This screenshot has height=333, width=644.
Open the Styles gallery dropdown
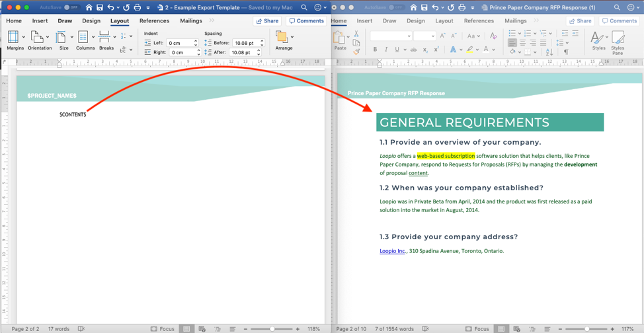coord(606,37)
